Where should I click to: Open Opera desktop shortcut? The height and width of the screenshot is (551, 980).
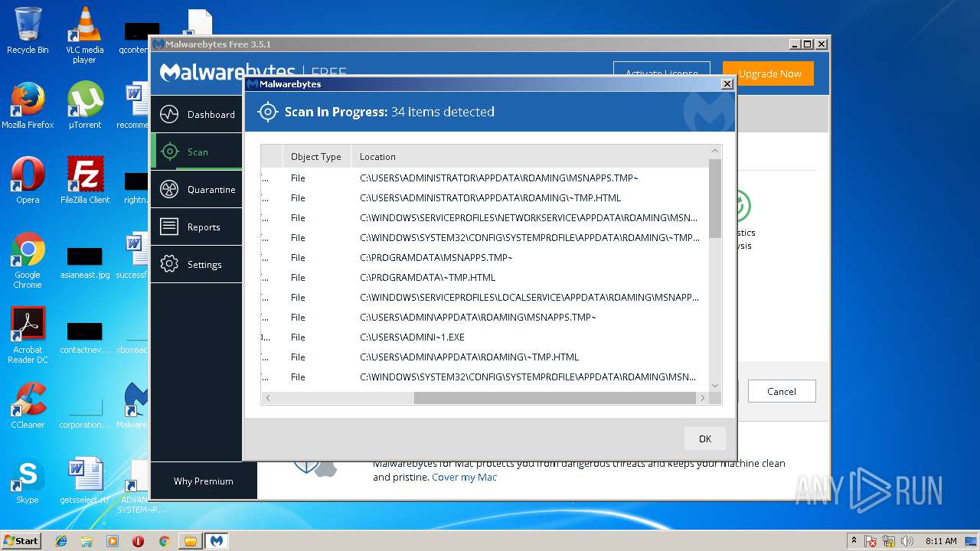pyautogui.click(x=28, y=180)
